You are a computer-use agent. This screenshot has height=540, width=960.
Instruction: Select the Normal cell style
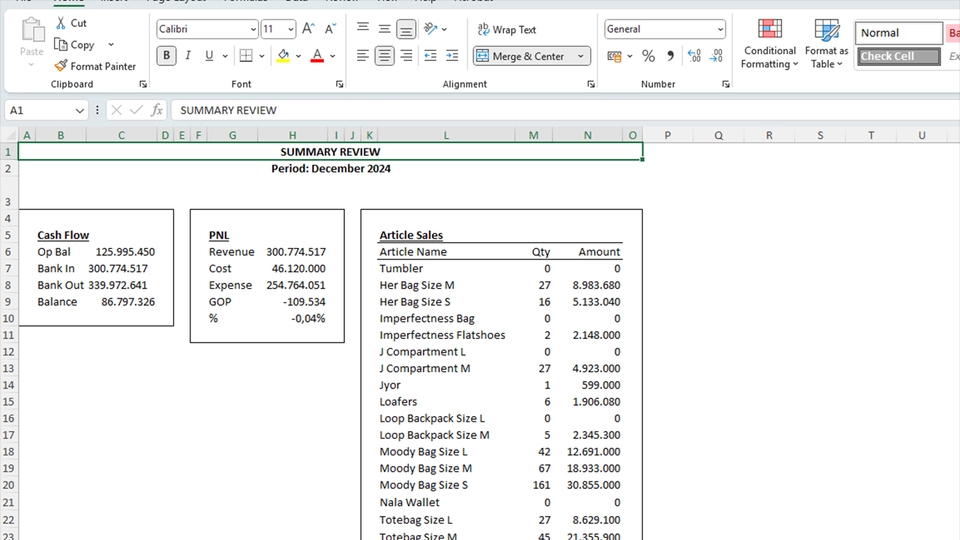point(898,33)
